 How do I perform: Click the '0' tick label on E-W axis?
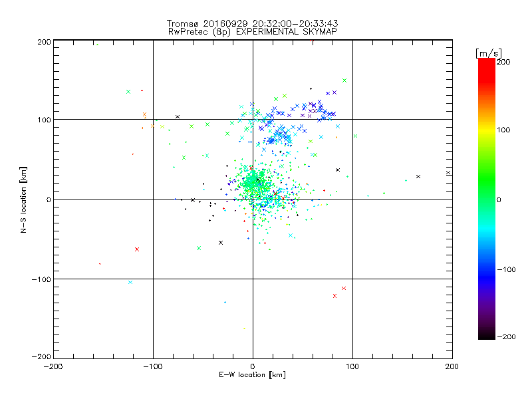tap(253, 367)
